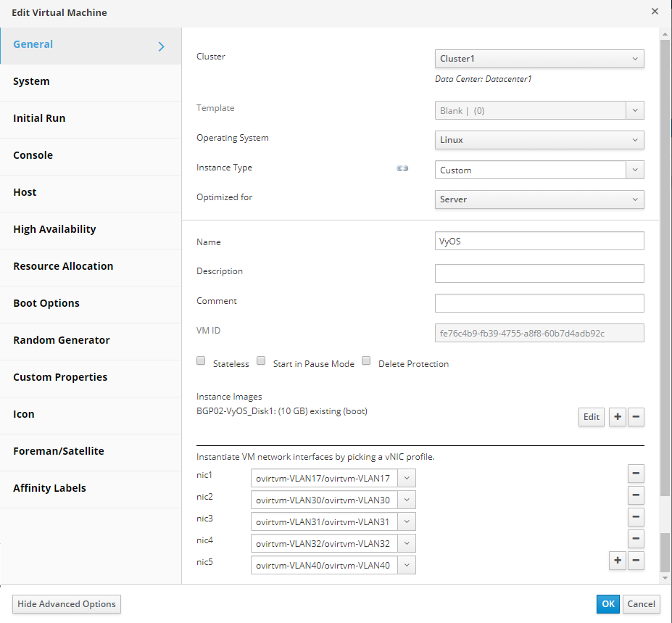Viewport: 672px width, 623px height.
Task: Open the Cluster dropdown
Action: point(539,59)
